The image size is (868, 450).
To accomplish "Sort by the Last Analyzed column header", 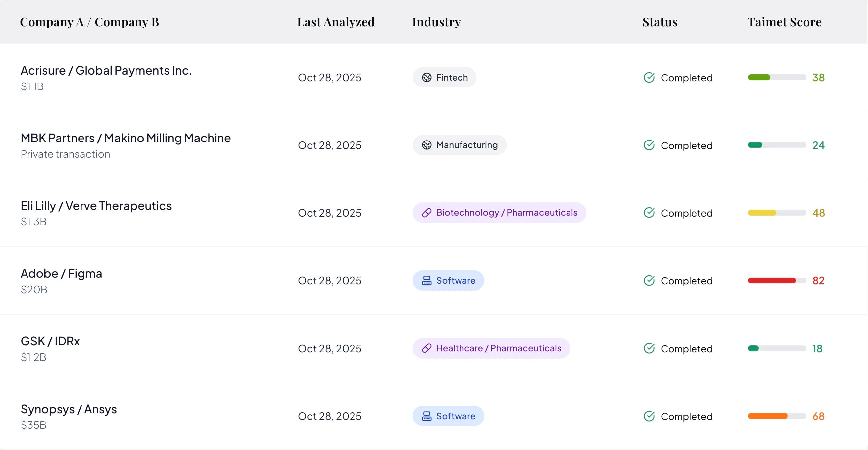I will coord(336,22).
